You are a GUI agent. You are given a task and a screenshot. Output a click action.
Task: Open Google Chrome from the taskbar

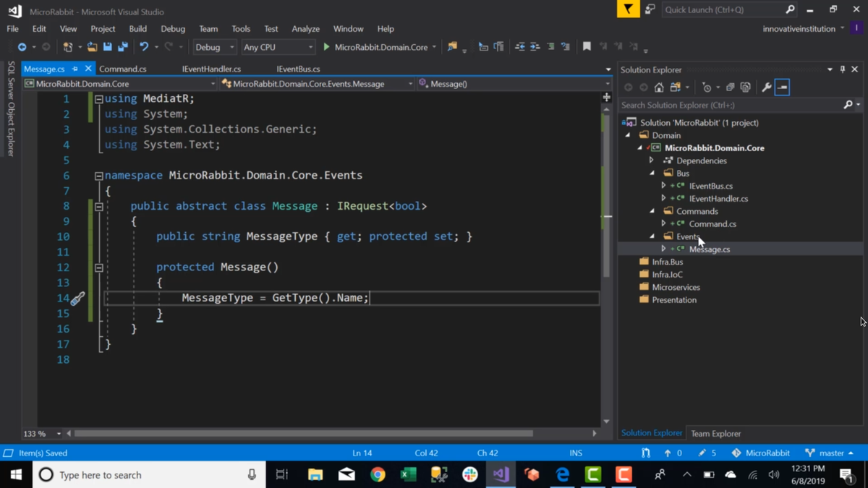point(378,474)
